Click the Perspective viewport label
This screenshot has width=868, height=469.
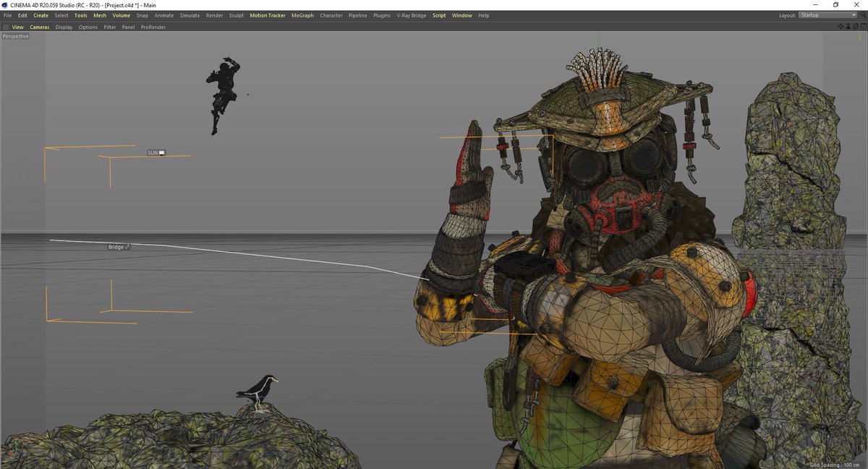(15, 36)
